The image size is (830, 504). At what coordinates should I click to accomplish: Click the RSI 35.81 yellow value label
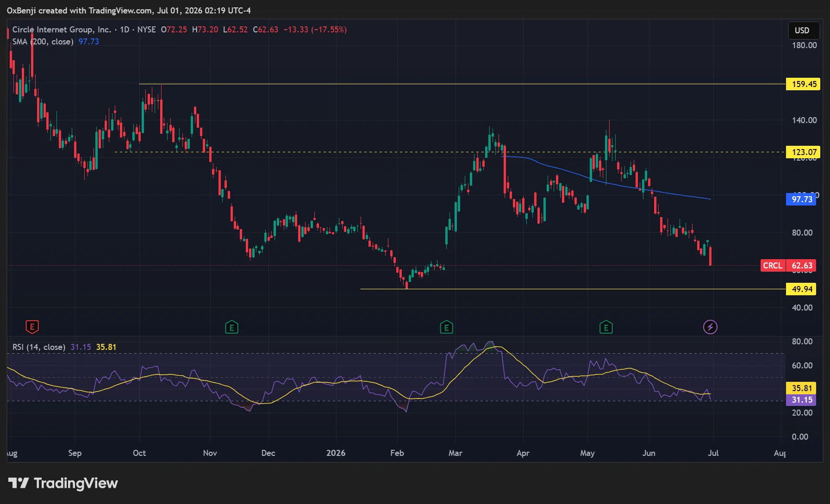(801, 388)
